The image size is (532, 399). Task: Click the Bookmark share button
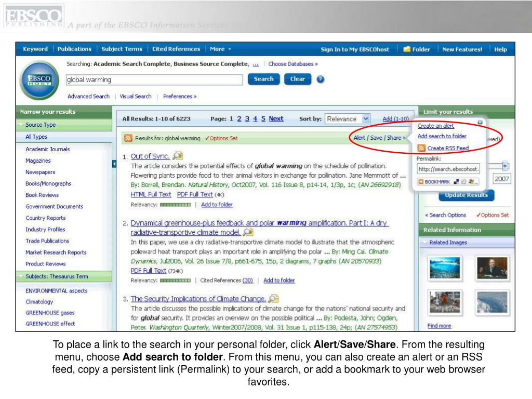pos(448,182)
